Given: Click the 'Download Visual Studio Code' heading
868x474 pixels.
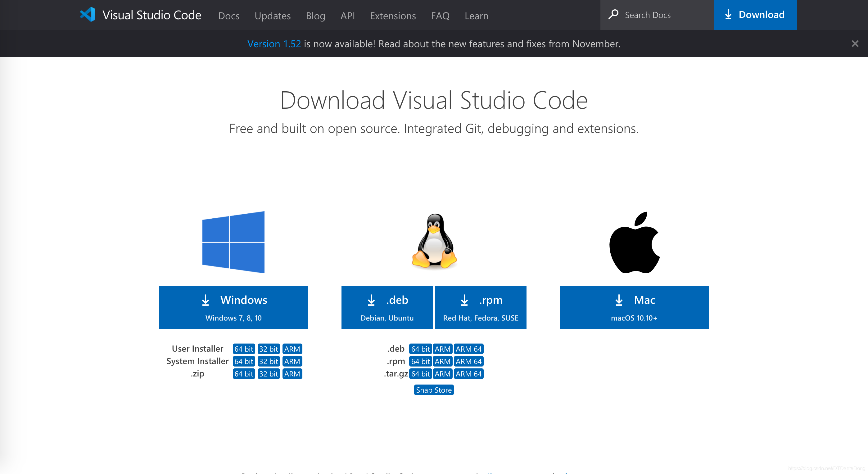Looking at the screenshot, I should pos(434,100).
